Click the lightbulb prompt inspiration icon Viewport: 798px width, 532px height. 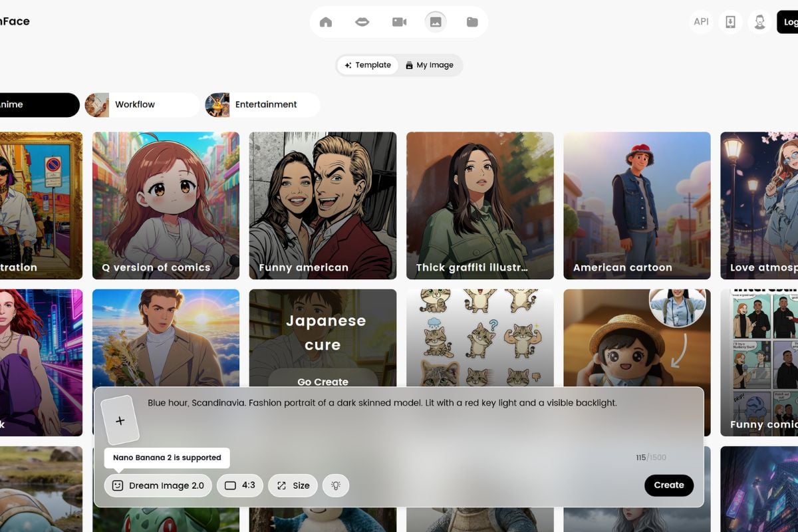336,485
